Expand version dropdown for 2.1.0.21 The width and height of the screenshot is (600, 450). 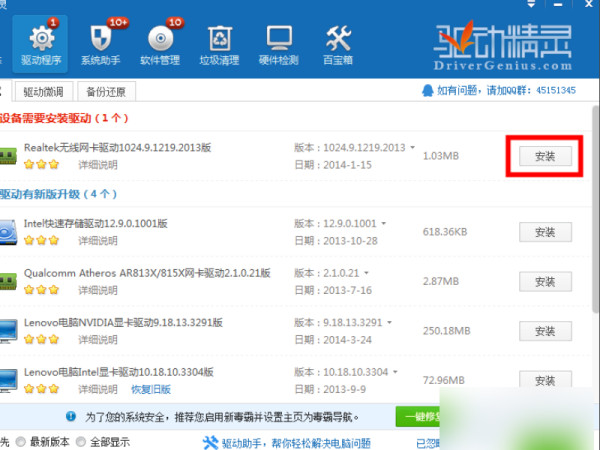tap(366, 273)
